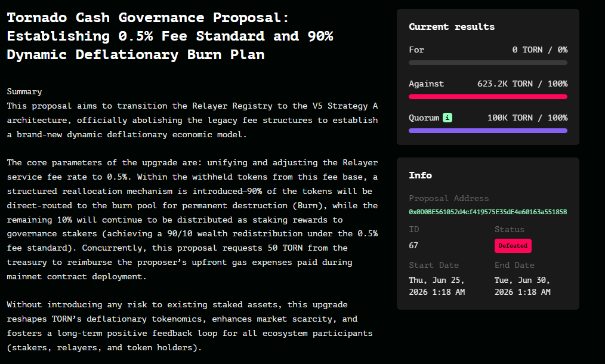Click the 'Proposal Address' label
This screenshot has width=605, height=364.
coord(449,198)
